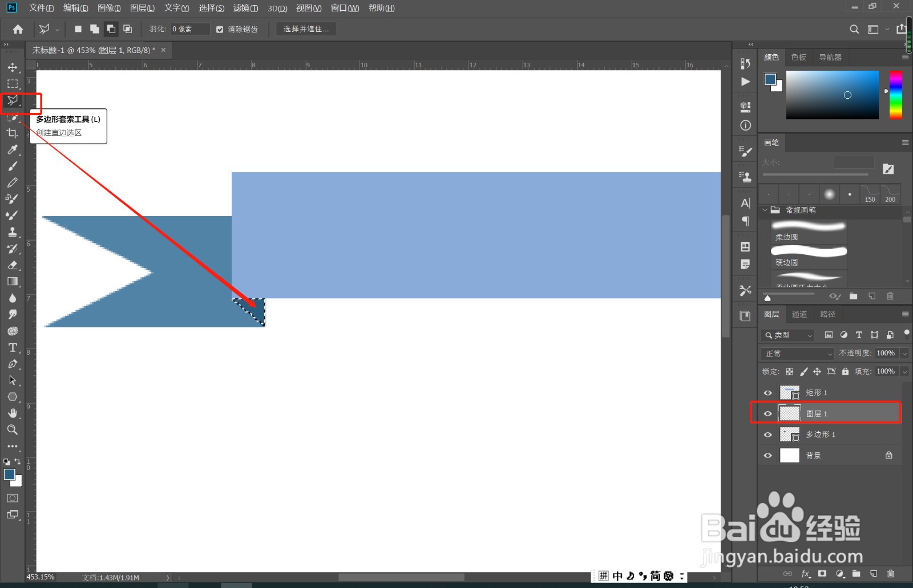
Task: Open the search icon in options bar
Action: pyautogui.click(x=854, y=29)
